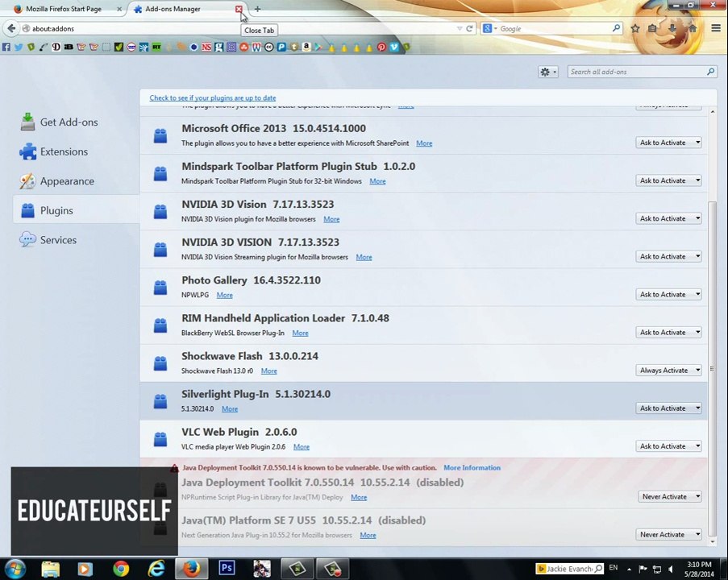Open the Extensions section
Screen dimensions: 728x580
point(64,151)
